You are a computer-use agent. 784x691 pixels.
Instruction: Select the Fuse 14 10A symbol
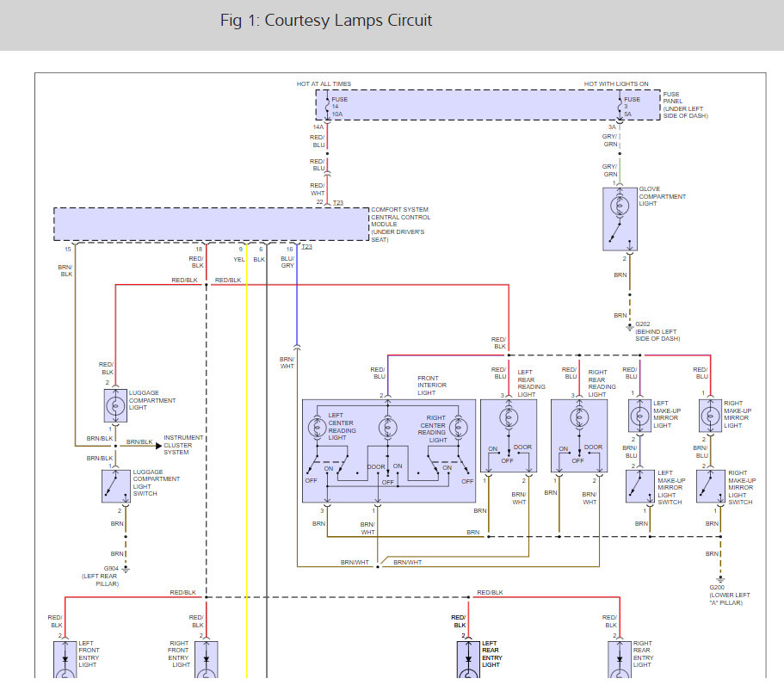pyautogui.click(x=328, y=106)
